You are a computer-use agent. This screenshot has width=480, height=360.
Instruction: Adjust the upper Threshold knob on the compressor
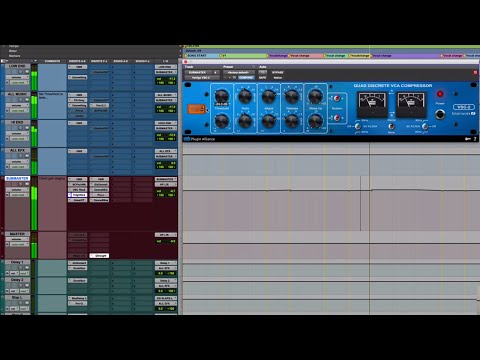point(222,96)
